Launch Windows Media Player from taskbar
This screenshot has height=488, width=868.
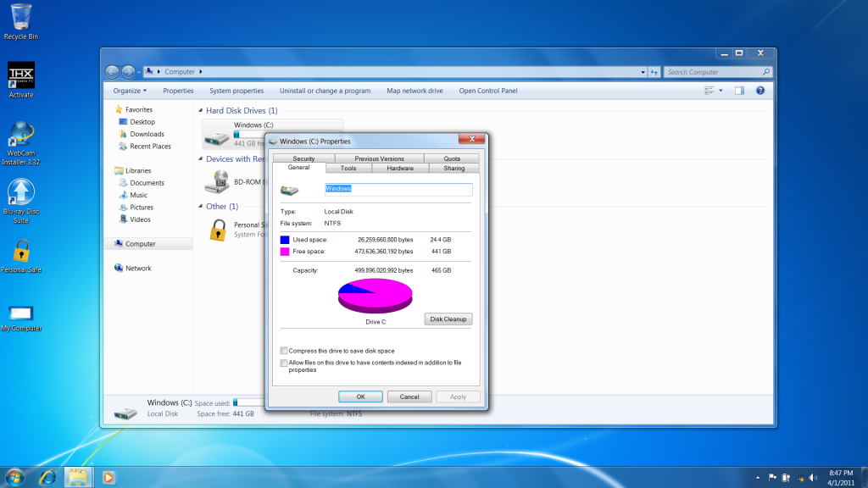pos(108,477)
